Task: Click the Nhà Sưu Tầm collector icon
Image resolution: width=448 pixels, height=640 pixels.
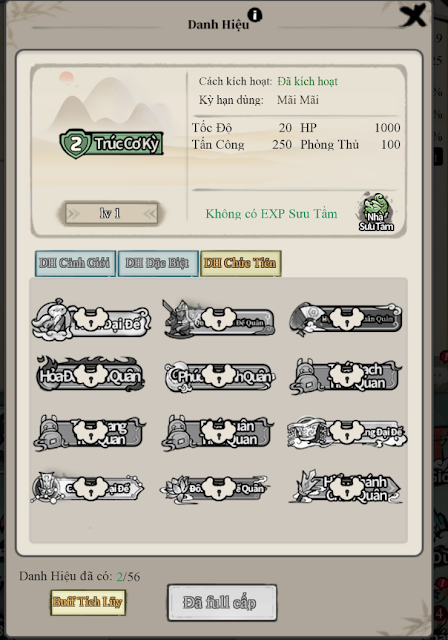Action: 376,213
